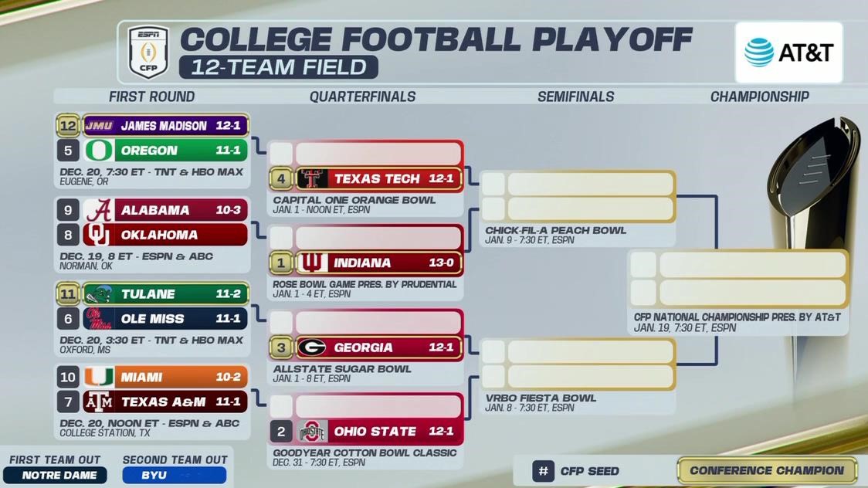Click the BYU second team out label
Screen dimensions: 868x488
(x=174, y=475)
